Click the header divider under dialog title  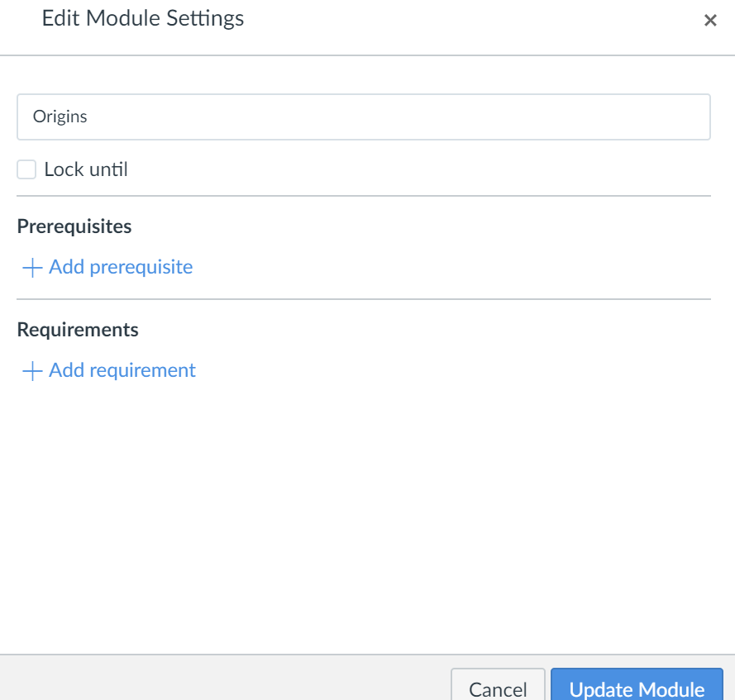tap(364, 55)
